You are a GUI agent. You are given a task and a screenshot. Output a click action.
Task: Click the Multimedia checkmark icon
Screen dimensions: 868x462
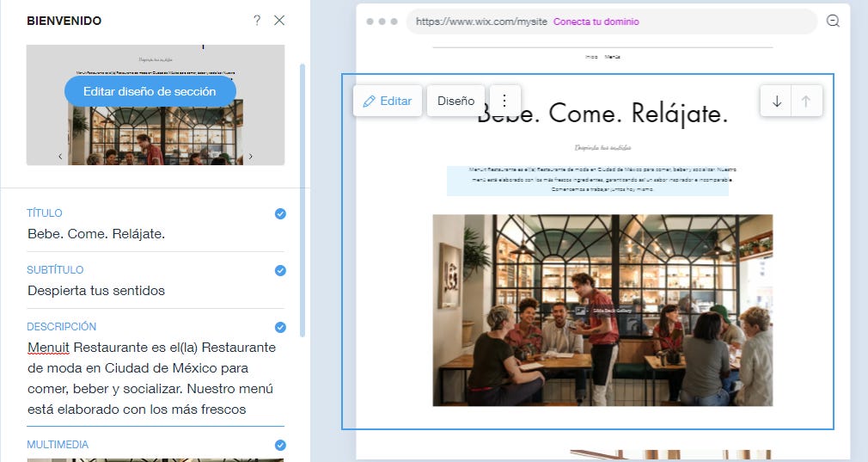pyautogui.click(x=281, y=446)
